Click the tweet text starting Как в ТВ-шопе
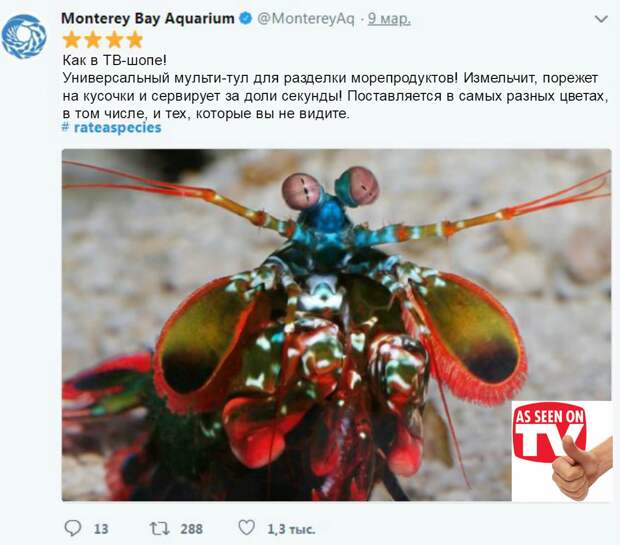The image size is (620, 545). point(335,87)
